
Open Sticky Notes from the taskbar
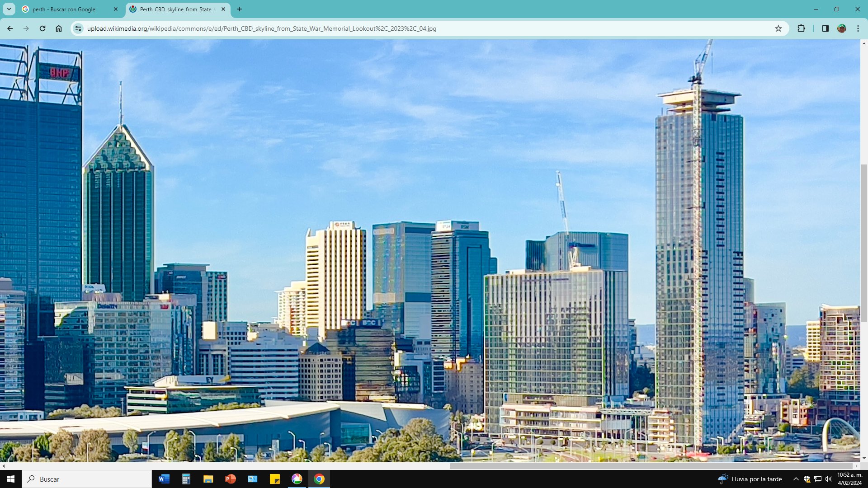pyautogui.click(x=274, y=479)
